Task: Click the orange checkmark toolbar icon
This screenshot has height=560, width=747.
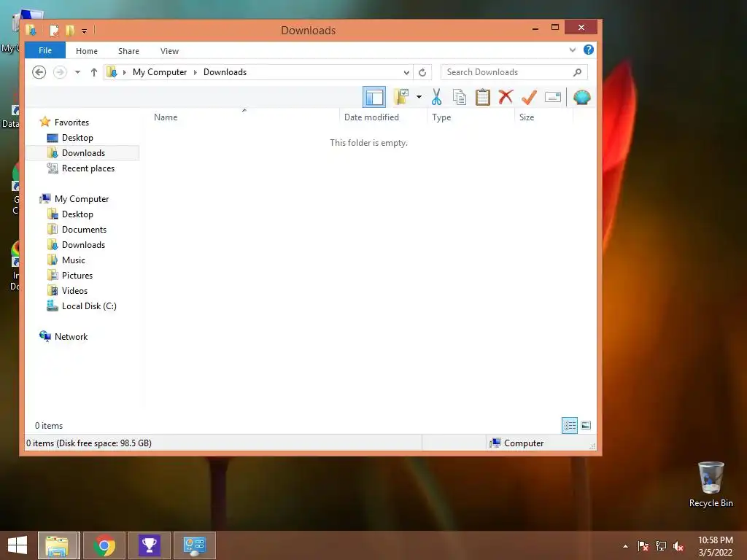Action: (x=529, y=97)
